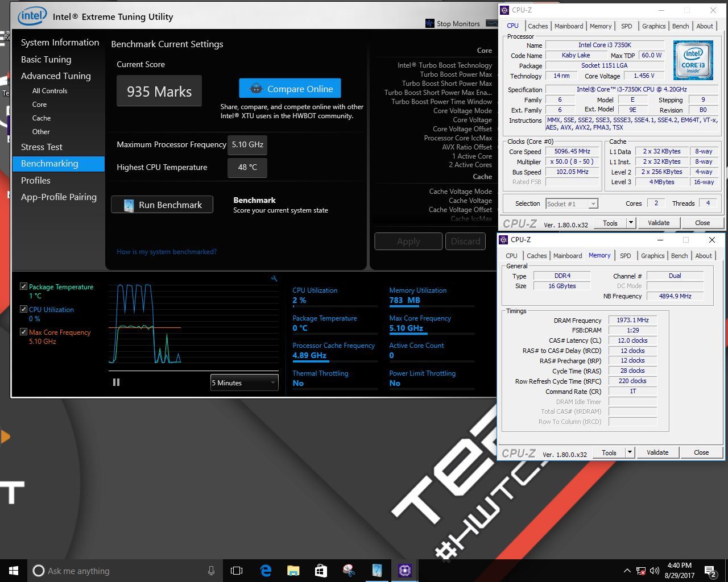Show hidden system tray icons
The height and width of the screenshot is (582, 728).
pyautogui.click(x=627, y=571)
